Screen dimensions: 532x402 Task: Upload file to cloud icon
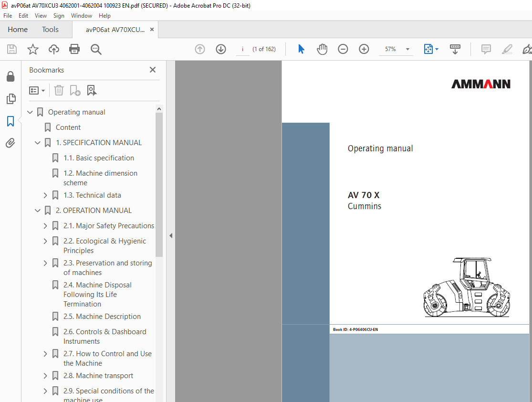(x=53, y=49)
